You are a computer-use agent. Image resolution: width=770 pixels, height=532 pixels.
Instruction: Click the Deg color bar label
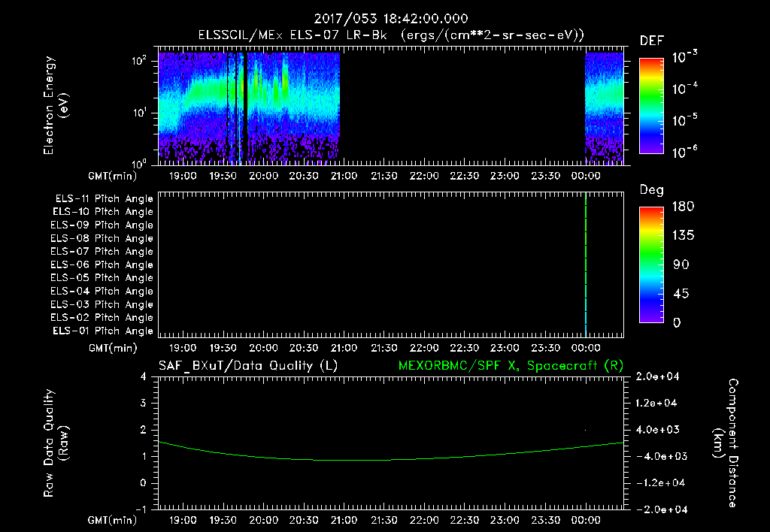[652, 190]
